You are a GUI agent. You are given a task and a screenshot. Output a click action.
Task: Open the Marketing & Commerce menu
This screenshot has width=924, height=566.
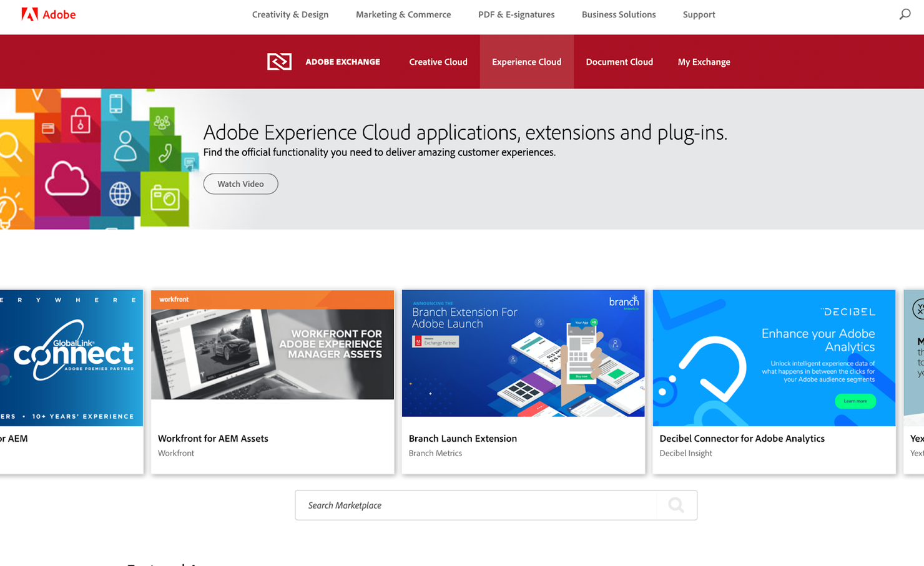coord(403,14)
